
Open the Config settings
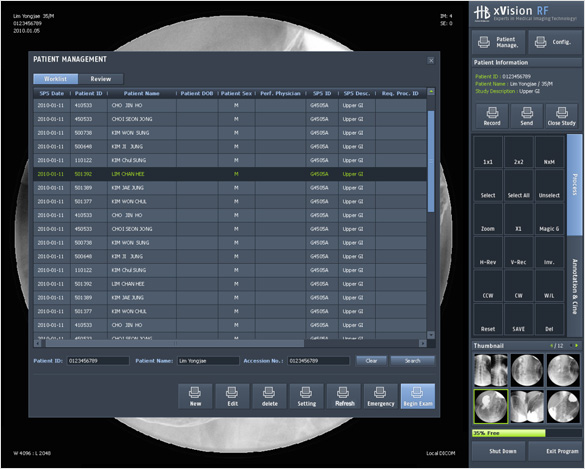(x=555, y=43)
